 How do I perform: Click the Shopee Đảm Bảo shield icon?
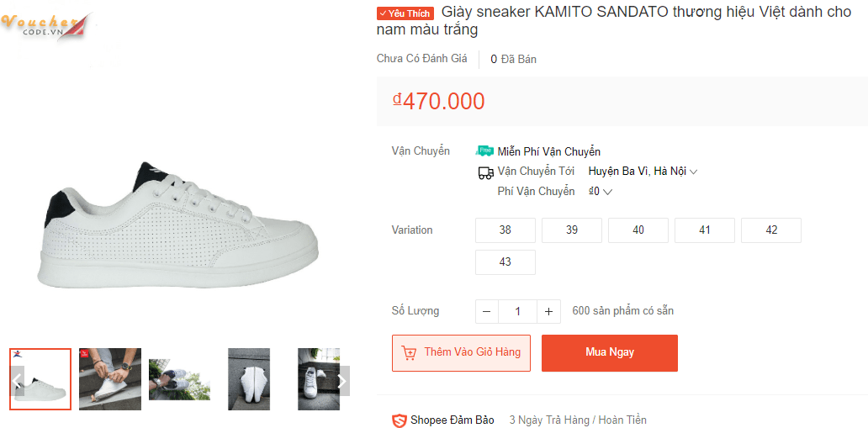tap(400, 420)
